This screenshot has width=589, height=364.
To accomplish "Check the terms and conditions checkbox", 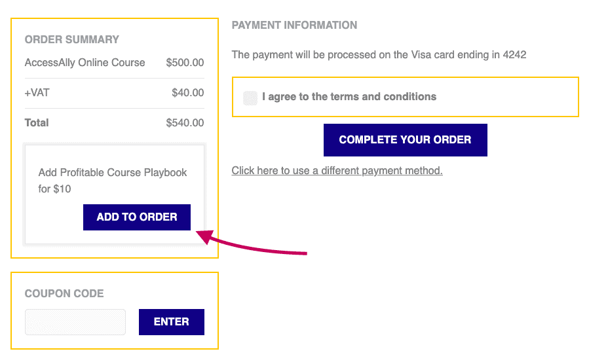I will [x=250, y=98].
